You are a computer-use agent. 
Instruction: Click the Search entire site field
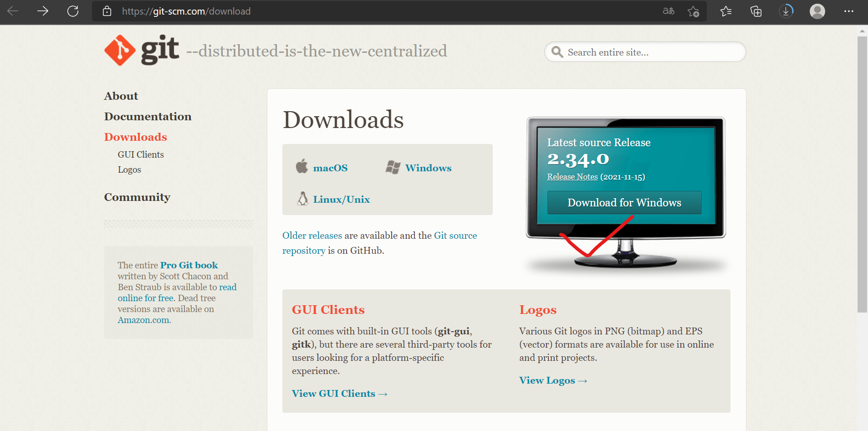coord(645,52)
